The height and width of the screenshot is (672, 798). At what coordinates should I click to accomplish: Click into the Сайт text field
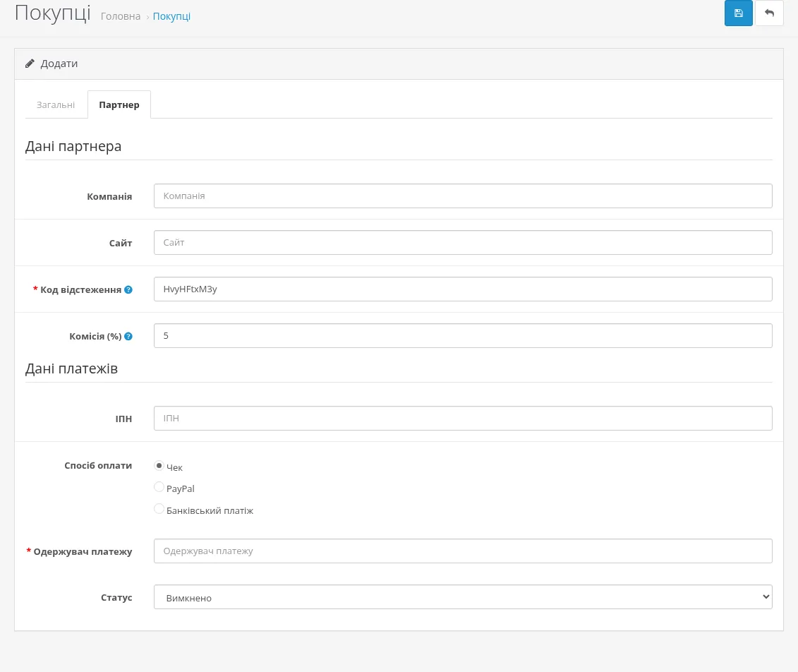click(463, 242)
